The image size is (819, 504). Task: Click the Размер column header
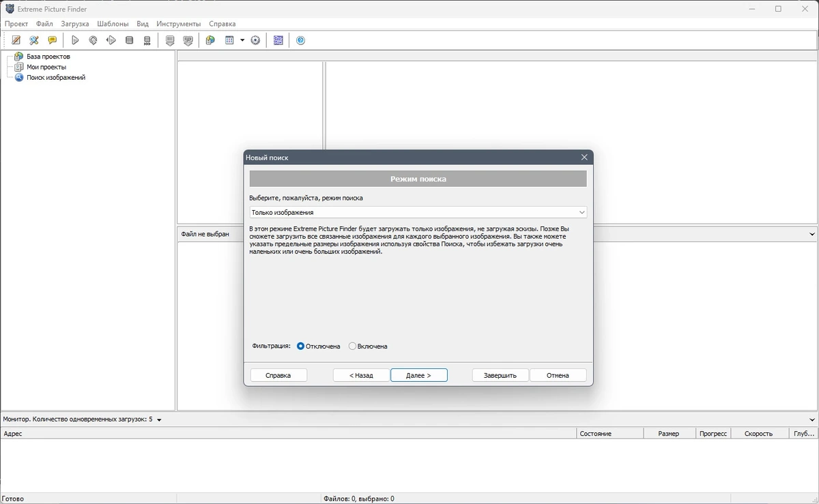(669, 433)
